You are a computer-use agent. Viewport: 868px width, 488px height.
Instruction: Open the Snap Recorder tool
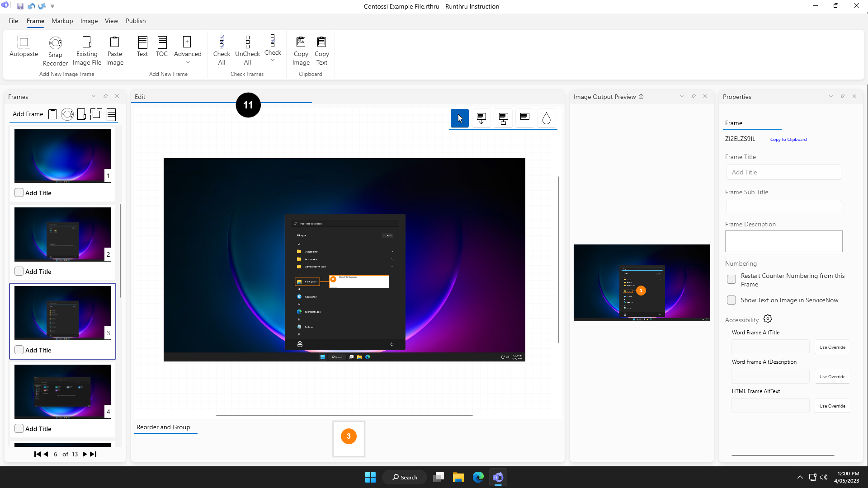point(55,51)
